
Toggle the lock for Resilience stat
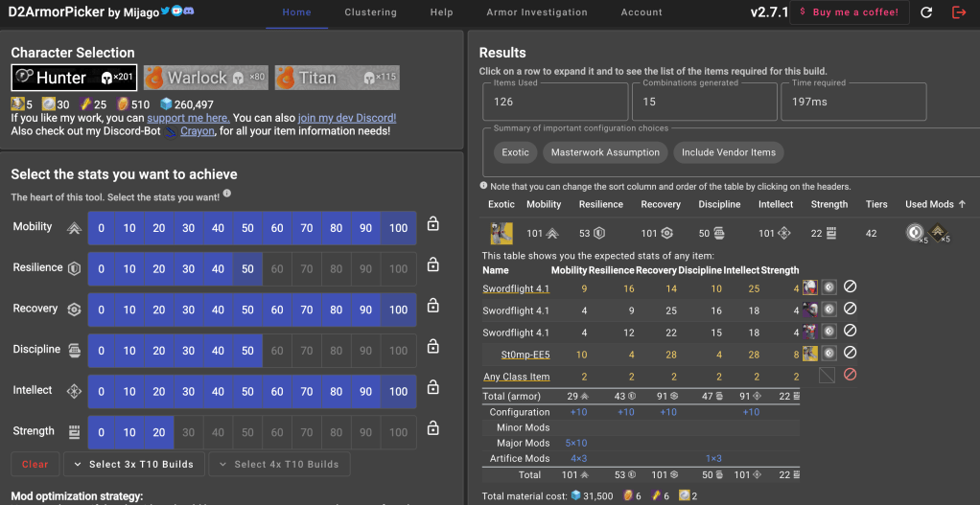433,265
